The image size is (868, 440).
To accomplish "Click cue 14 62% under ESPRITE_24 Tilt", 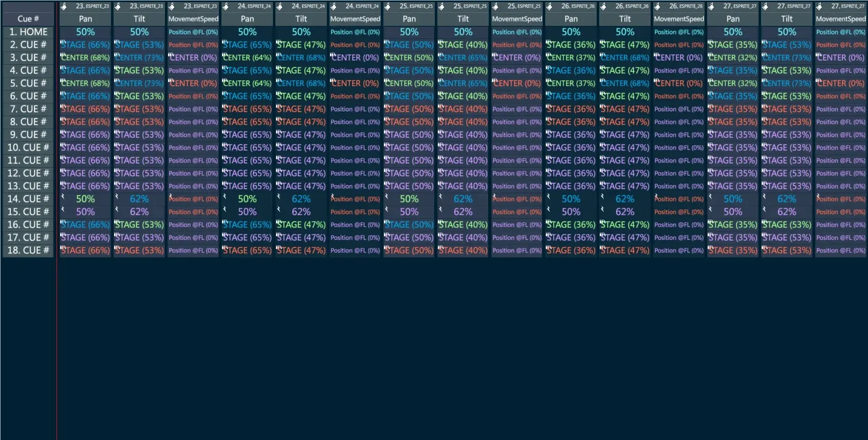I will [x=301, y=199].
